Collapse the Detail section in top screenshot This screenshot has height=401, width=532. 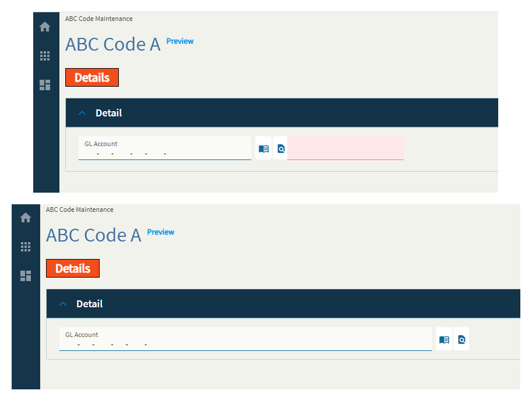point(82,113)
